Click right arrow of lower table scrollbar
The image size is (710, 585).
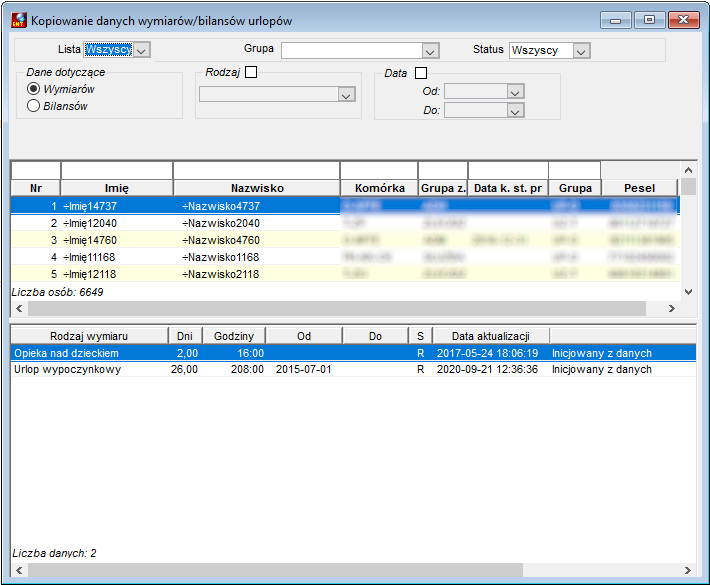pyautogui.click(x=688, y=570)
